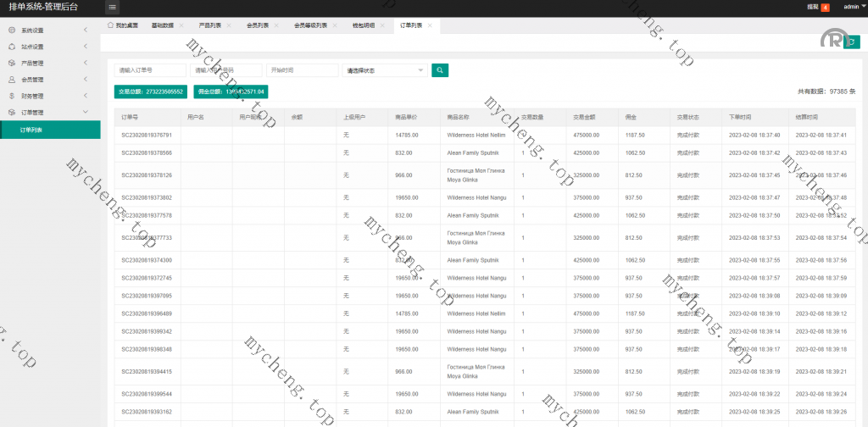
Task: Close the 钱包明细 tab
Action: (x=383, y=25)
